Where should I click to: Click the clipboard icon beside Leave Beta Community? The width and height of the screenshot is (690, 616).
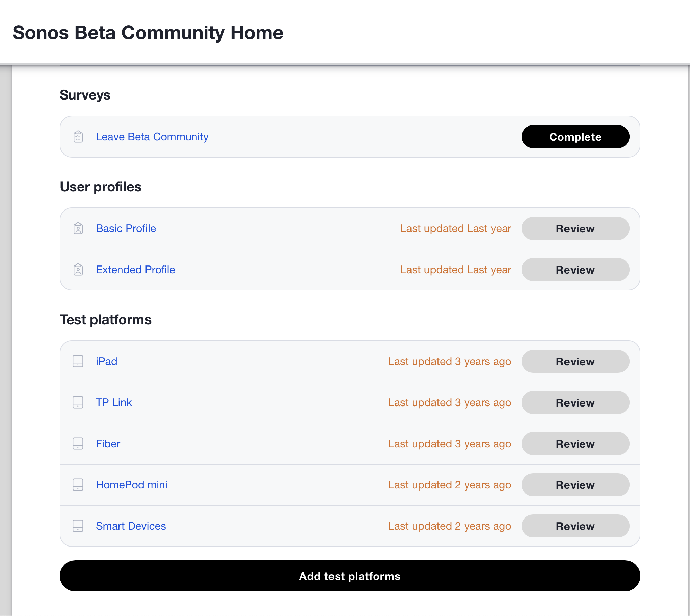(x=78, y=137)
